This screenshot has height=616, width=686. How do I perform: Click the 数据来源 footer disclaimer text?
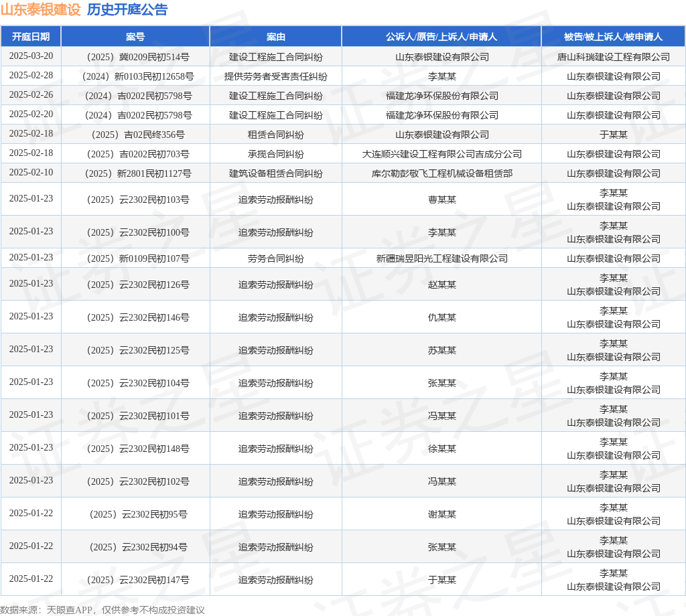[x=102, y=610]
